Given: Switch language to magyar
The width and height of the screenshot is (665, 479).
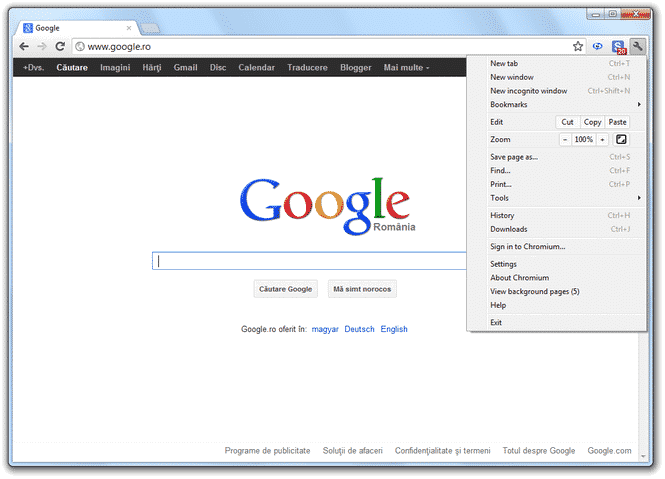Looking at the screenshot, I should point(325,329).
